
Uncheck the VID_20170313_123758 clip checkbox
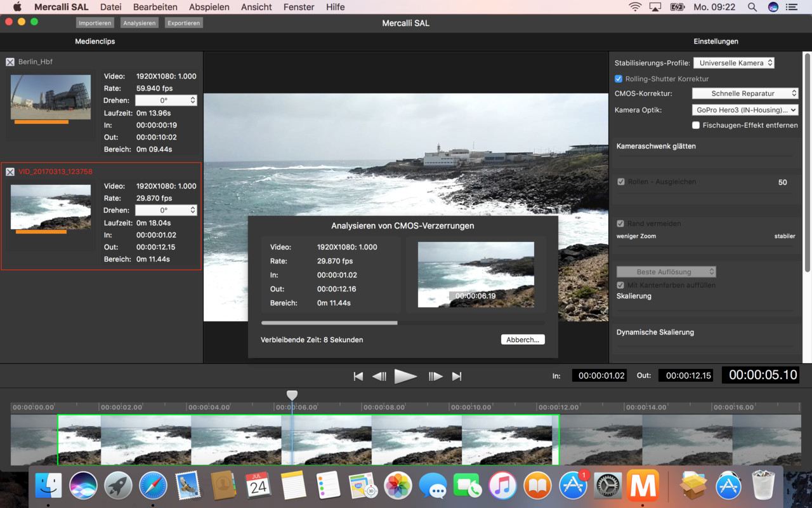coord(10,171)
